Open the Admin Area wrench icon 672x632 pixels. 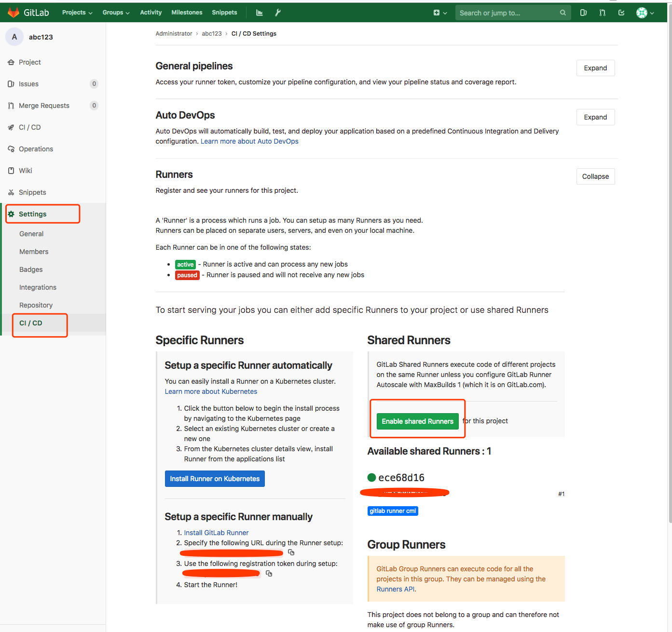coord(277,12)
